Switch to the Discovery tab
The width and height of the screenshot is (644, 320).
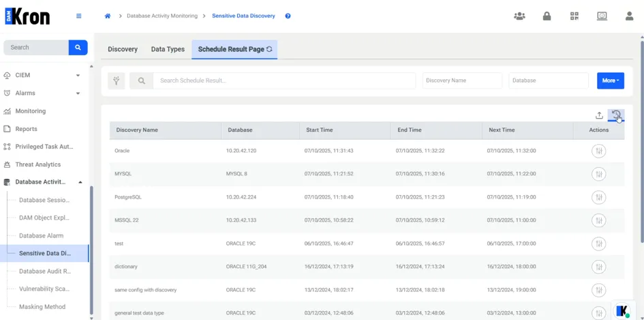coord(123,49)
